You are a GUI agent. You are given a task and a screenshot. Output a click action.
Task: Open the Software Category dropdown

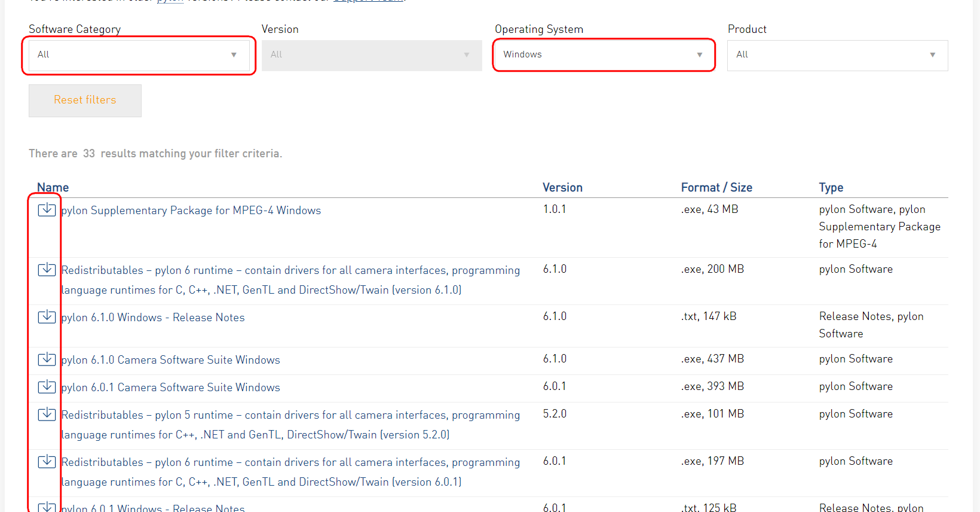pos(139,55)
